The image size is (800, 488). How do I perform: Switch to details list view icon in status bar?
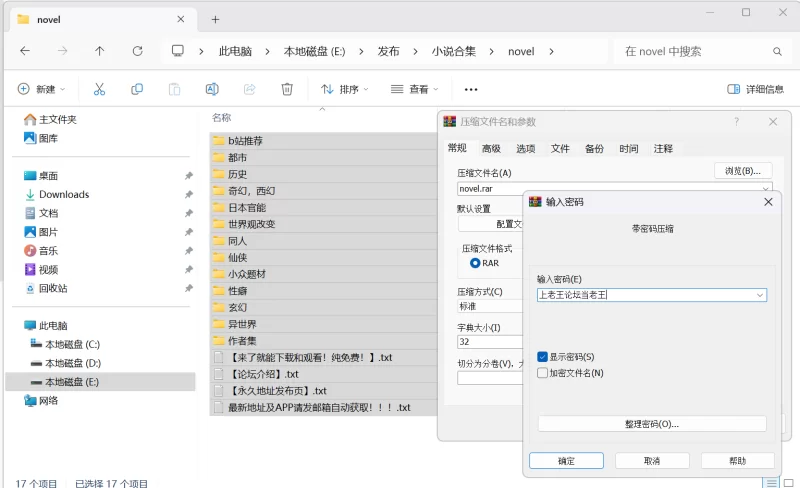[x=771, y=482]
